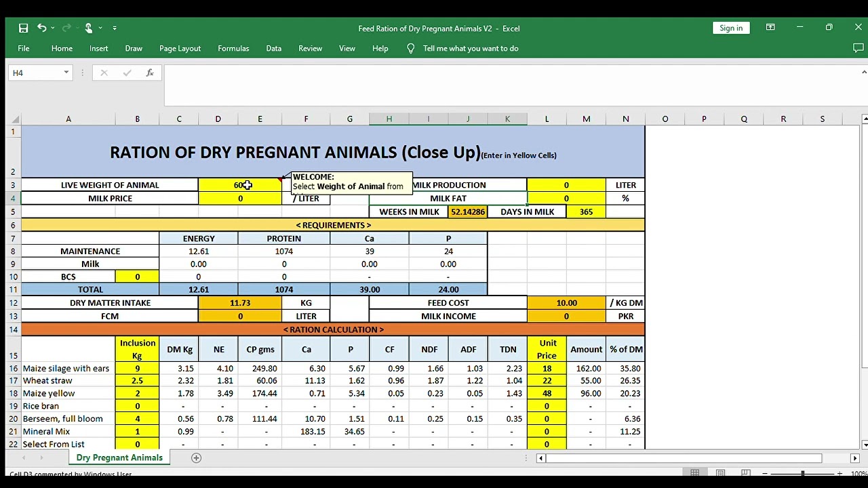The image size is (868, 488).
Task: Click the zoom slider handle
Action: click(802, 474)
